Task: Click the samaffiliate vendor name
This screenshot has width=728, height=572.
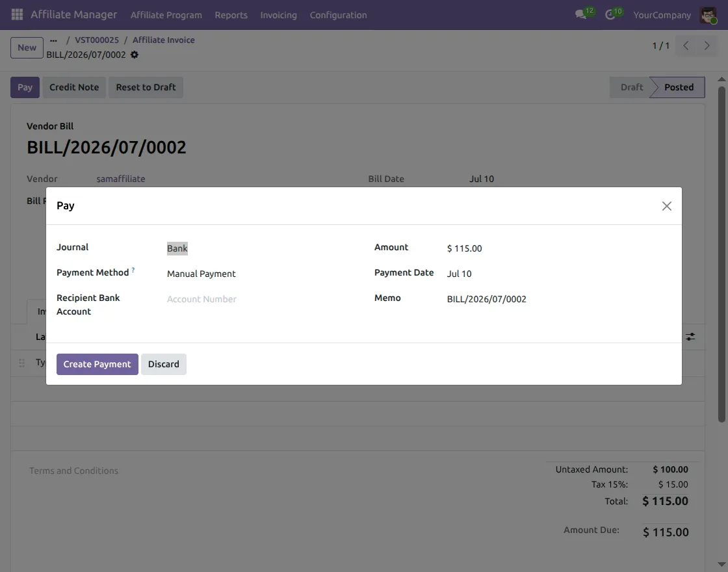Action: [x=121, y=179]
